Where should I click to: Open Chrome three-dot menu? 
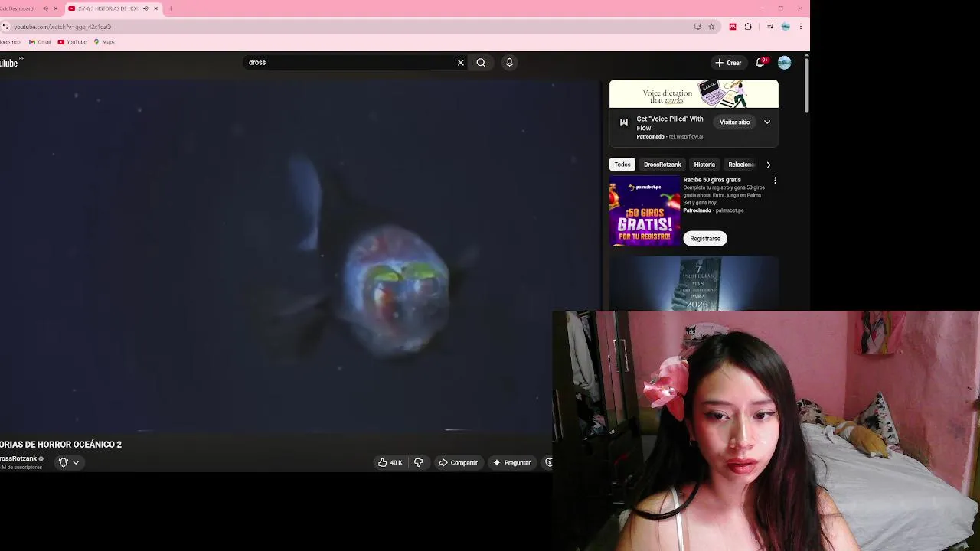(x=801, y=27)
